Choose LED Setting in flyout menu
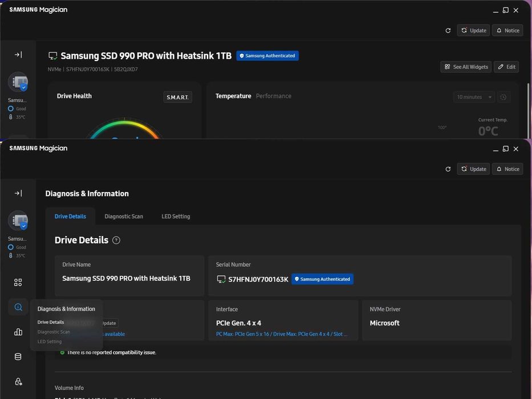 pyautogui.click(x=50, y=341)
